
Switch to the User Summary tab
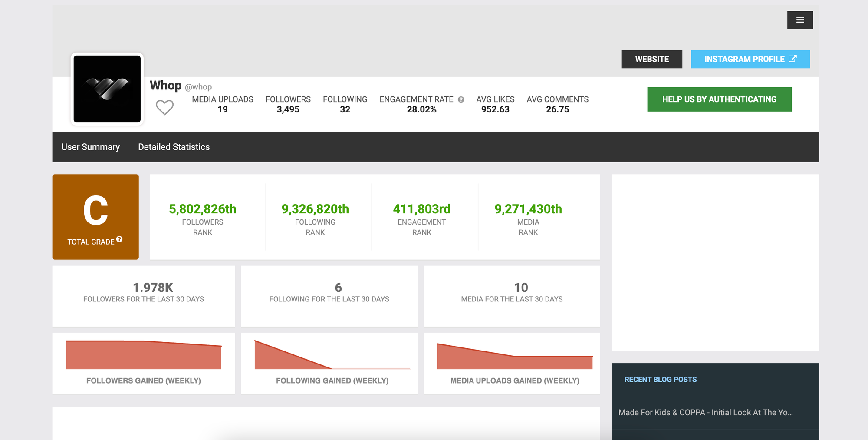point(90,147)
